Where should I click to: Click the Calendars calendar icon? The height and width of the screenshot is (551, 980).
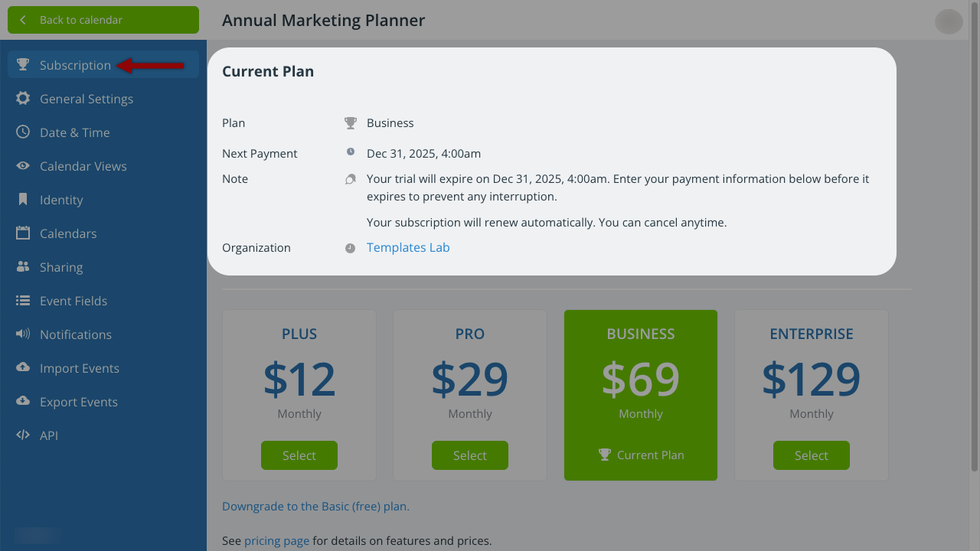pos(23,233)
